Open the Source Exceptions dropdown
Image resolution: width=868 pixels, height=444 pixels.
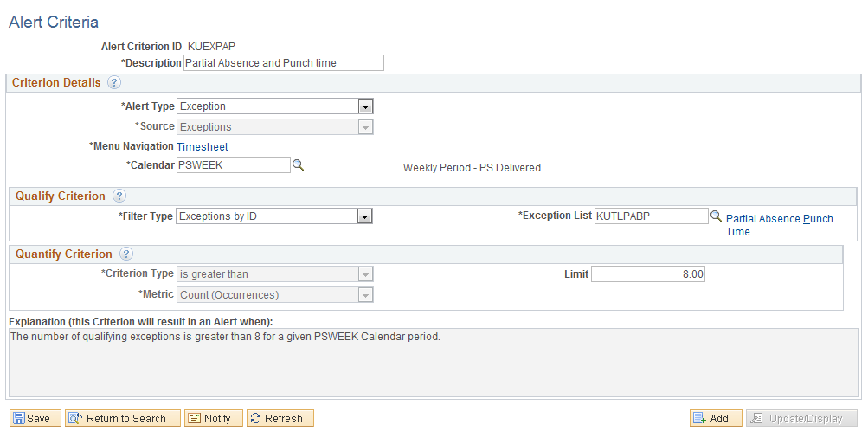275,126
